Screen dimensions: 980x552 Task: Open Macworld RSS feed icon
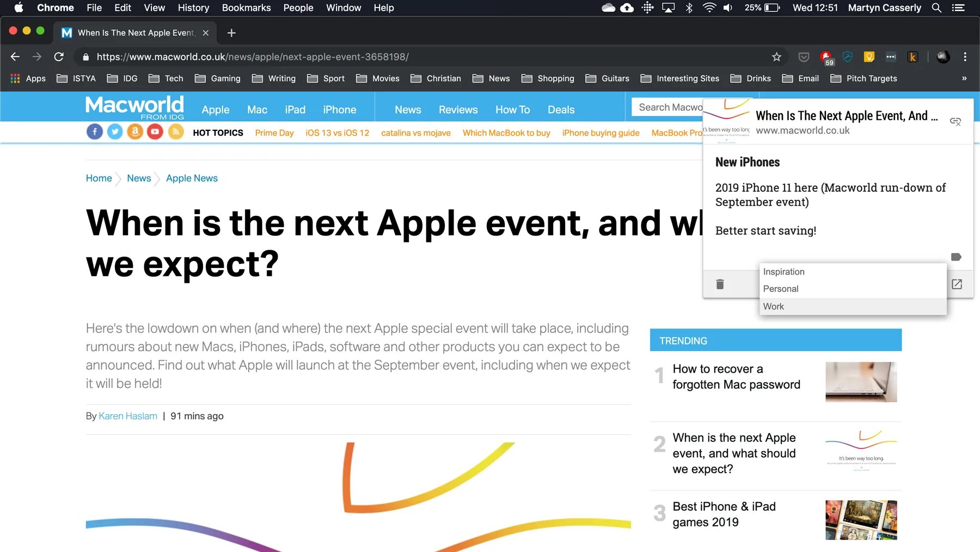pos(176,132)
